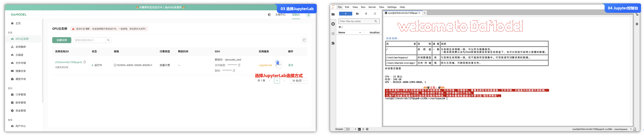Open 云磁盘 in the sidebar

tap(17, 55)
